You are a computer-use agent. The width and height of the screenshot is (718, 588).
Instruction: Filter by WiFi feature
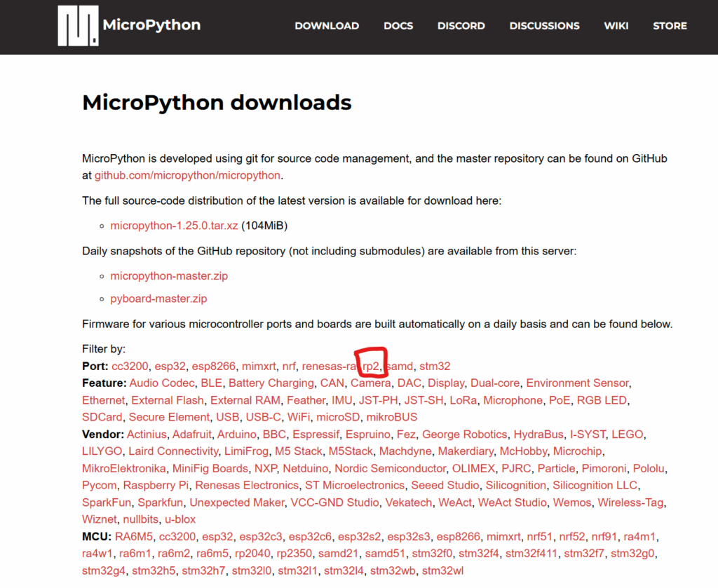click(x=299, y=417)
